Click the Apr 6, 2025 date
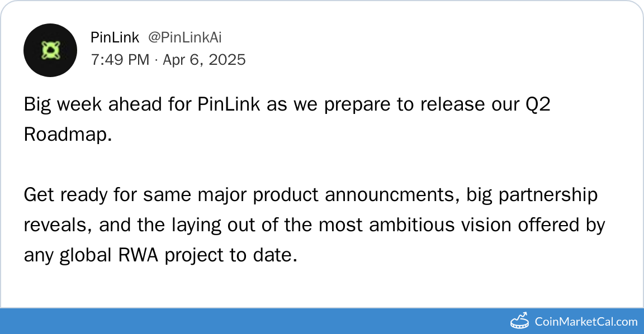Viewport: 644px width, 334px height. pos(204,60)
